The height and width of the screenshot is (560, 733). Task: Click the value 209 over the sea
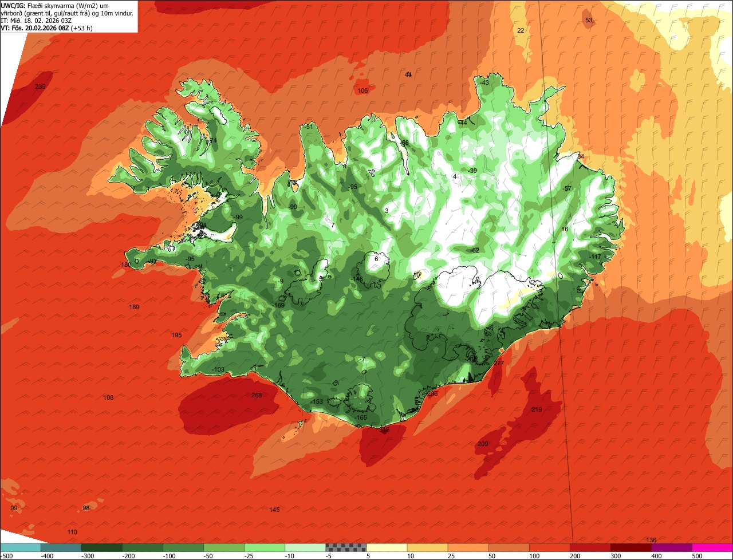point(483,444)
